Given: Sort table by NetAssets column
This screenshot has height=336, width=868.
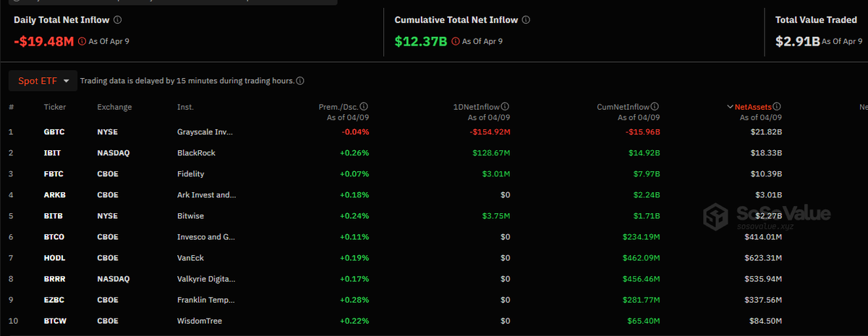Looking at the screenshot, I should click(x=753, y=107).
